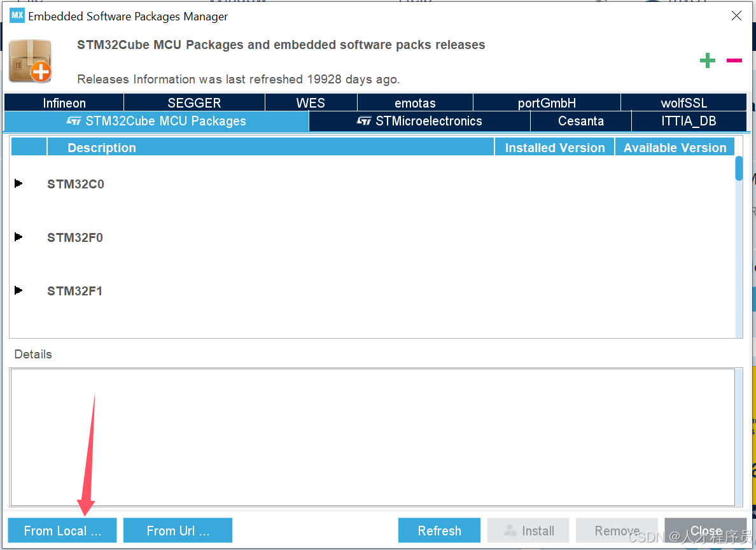756x550 pixels.
Task: Select the STM32F0 text label
Action: 74,237
